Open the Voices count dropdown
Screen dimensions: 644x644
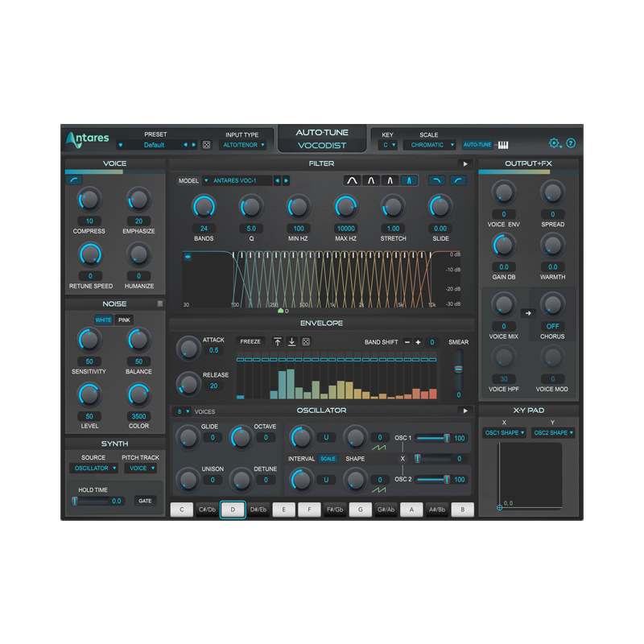point(184,411)
